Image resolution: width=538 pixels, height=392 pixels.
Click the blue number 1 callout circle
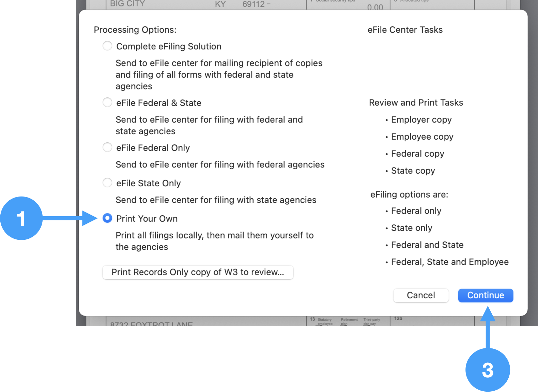[21, 218]
